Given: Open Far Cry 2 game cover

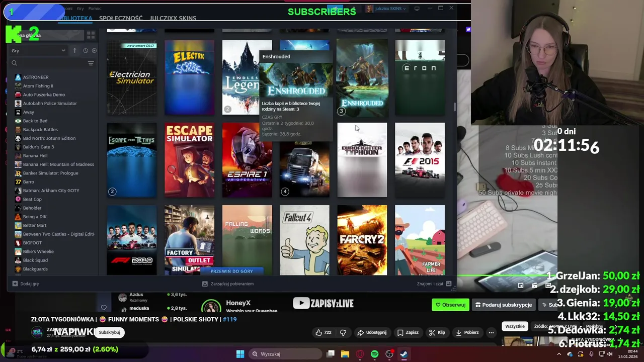Looking at the screenshot, I should pyautogui.click(x=362, y=240).
